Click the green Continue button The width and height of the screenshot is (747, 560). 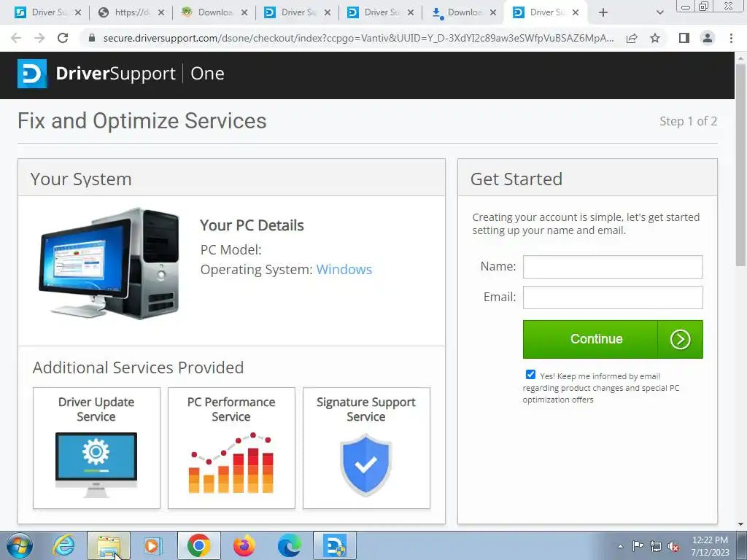pyautogui.click(x=613, y=339)
